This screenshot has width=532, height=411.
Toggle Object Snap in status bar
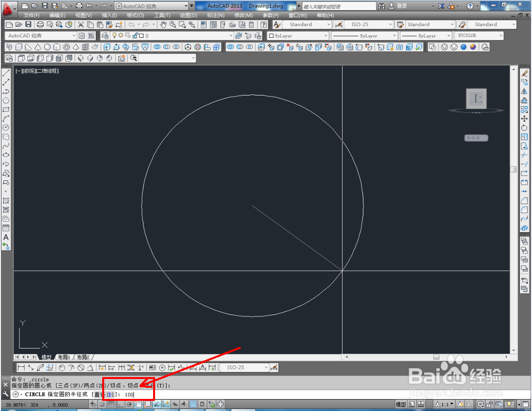[x=139, y=404]
